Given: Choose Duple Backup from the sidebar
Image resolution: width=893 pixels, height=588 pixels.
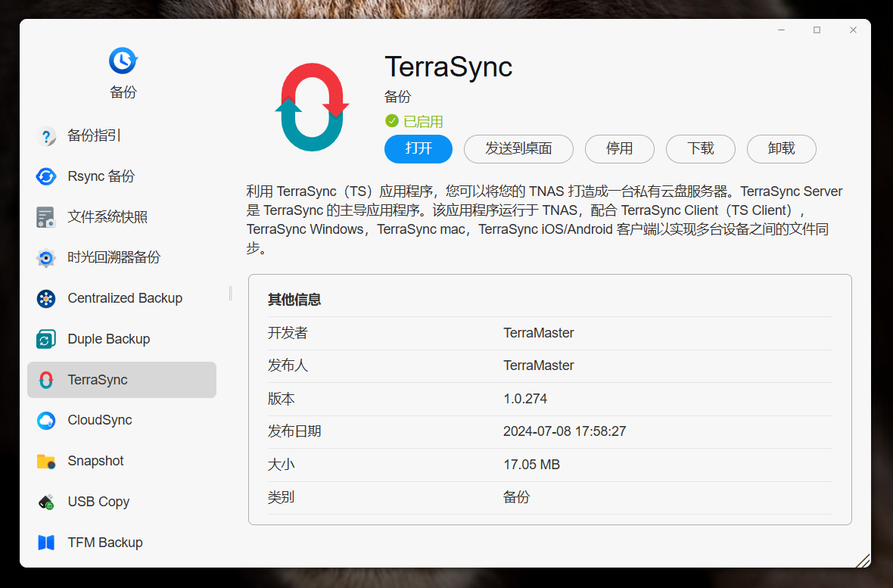Looking at the screenshot, I should 122,339.
